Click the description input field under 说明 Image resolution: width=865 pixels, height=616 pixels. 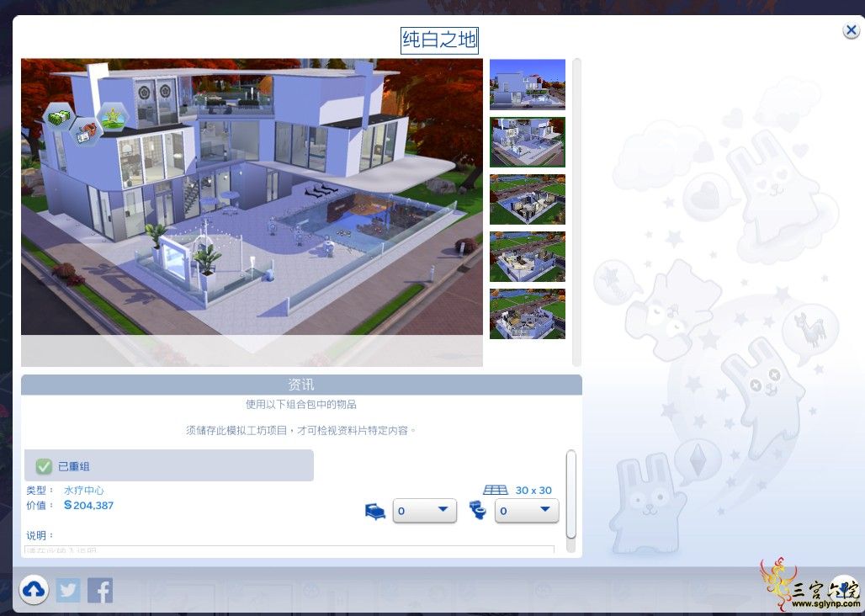(x=289, y=550)
